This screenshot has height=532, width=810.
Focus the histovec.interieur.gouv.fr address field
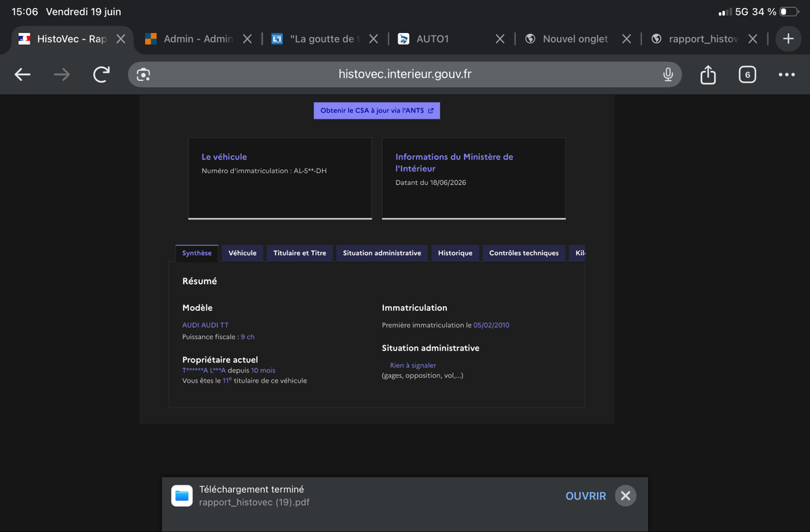405,75
